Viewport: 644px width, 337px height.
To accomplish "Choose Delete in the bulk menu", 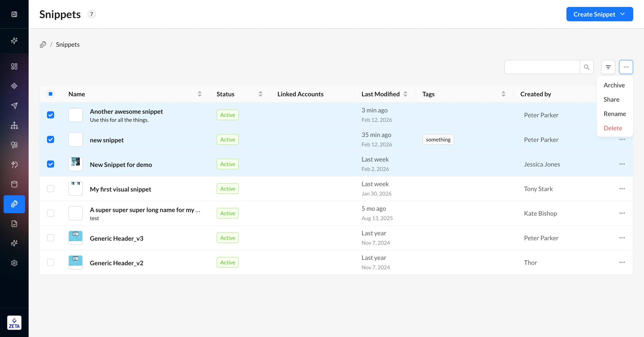I will [612, 128].
